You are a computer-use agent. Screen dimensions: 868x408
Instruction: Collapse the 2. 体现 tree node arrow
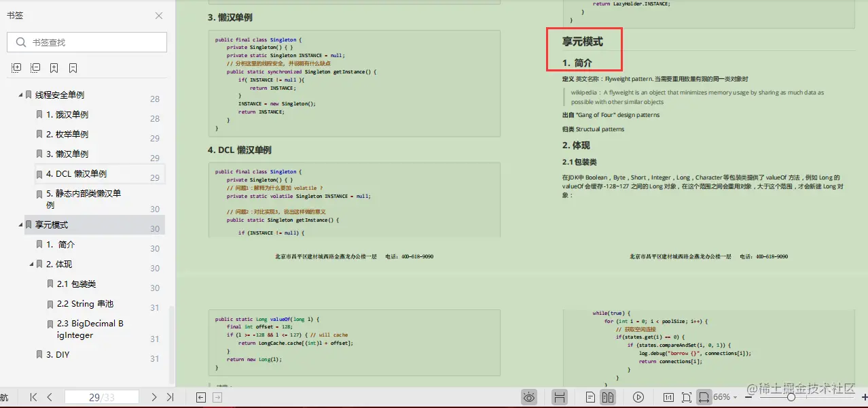click(x=31, y=265)
